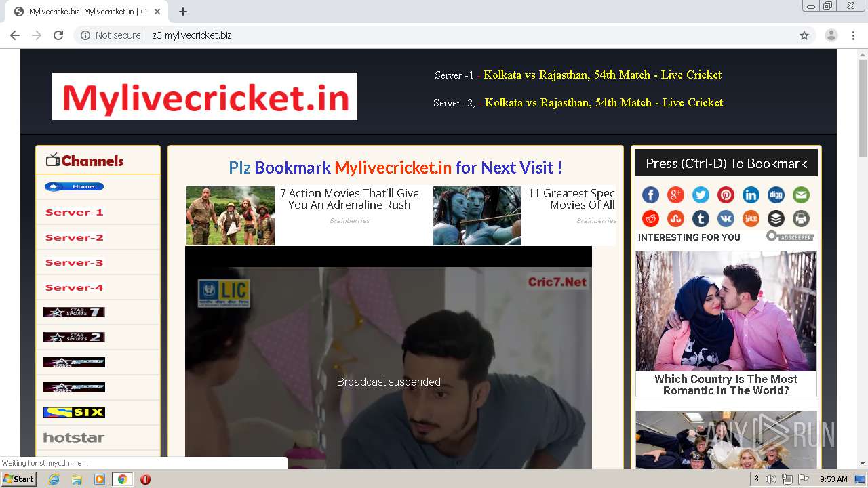The width and height of the screenshot is (868, 488).
Task: Share page on VK
Action: point(726,218)
